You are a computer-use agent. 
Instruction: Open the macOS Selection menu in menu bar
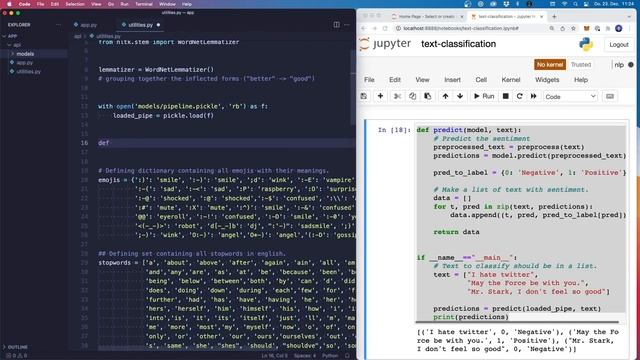pyautogui.click(x=75, y=4)
